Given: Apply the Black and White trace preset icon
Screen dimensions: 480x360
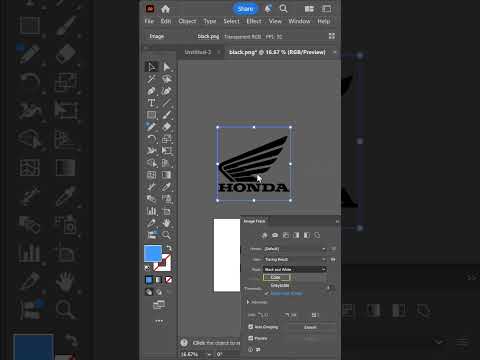Looking at the screenshot, I should 307,235.
